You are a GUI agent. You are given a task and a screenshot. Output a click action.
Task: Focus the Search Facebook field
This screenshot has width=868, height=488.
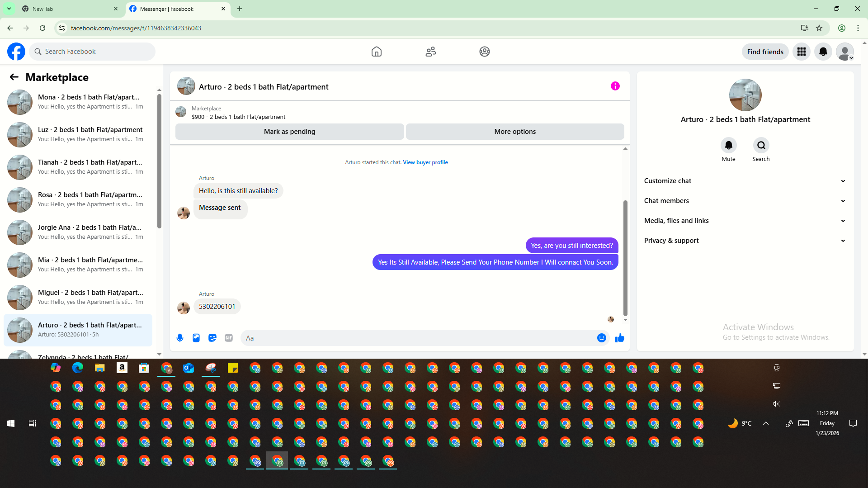(x=93, y=52)
